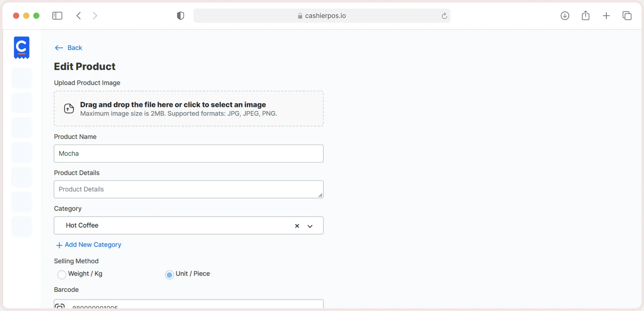Image resolution: width=644 pixels, height=311 pixels.
Task: Click the drag and drop image upload area
Action: click(x=189, y=108)
